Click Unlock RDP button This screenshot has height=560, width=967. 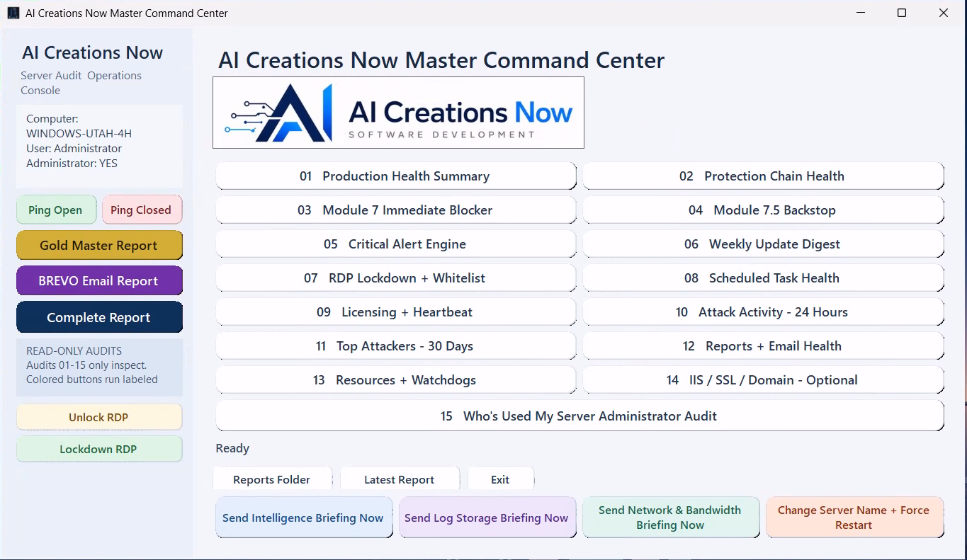tap(99, 417)
